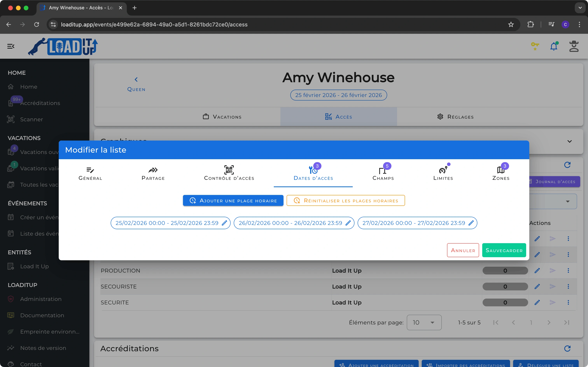Screen dimensions: 588x367
Task: Click the golden key icon in header
Action: [535, 46]
